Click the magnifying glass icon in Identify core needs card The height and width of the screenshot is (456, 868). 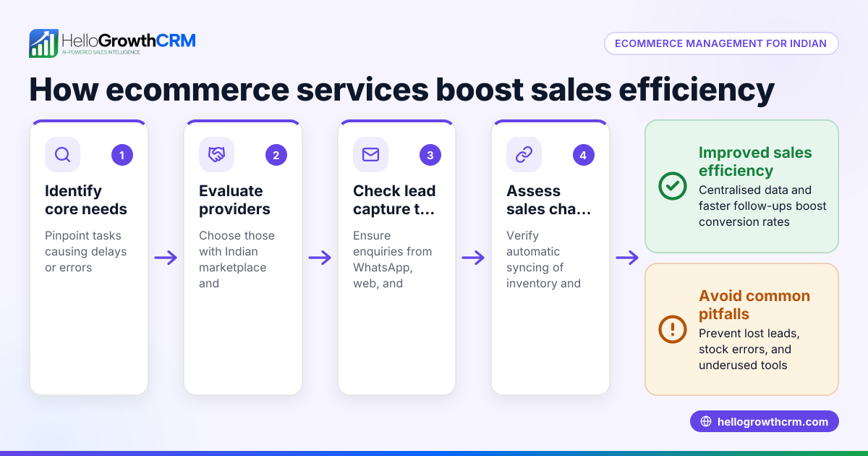62,155
